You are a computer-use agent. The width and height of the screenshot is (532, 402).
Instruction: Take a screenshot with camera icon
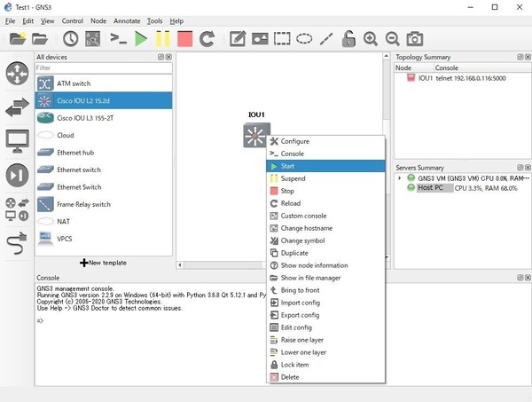[415, 39]
